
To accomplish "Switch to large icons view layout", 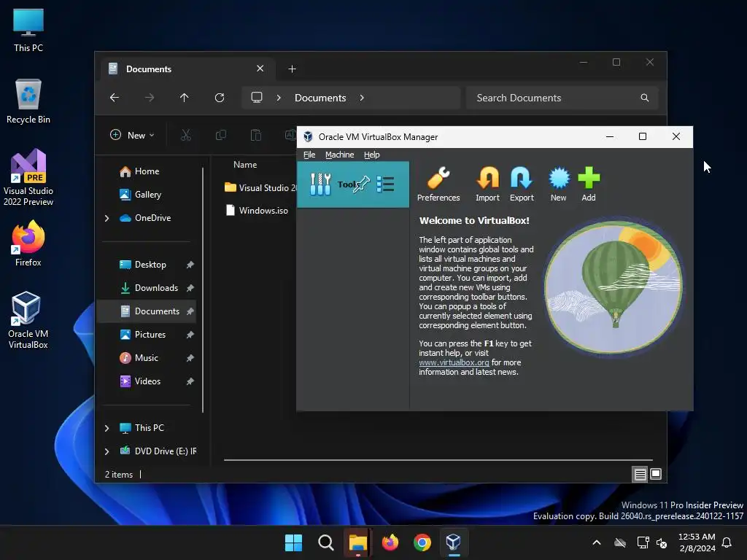I will pyautogui.click(x=656, y=474).
